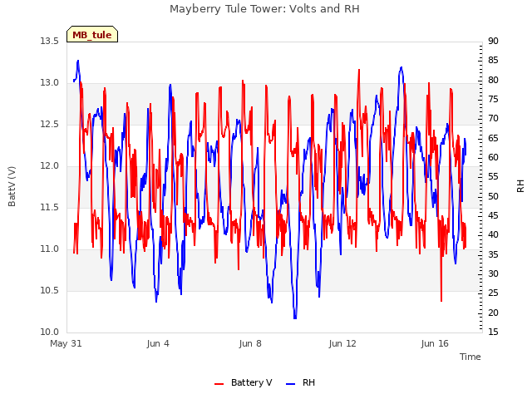Viewport: 532px width, 399px height.
Task: Click the 12.0 voltage tick label
Action: tap(50, 166)
